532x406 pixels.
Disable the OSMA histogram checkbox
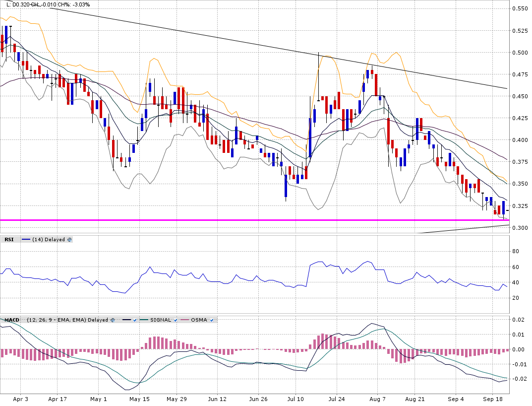(x=212, y=320)
